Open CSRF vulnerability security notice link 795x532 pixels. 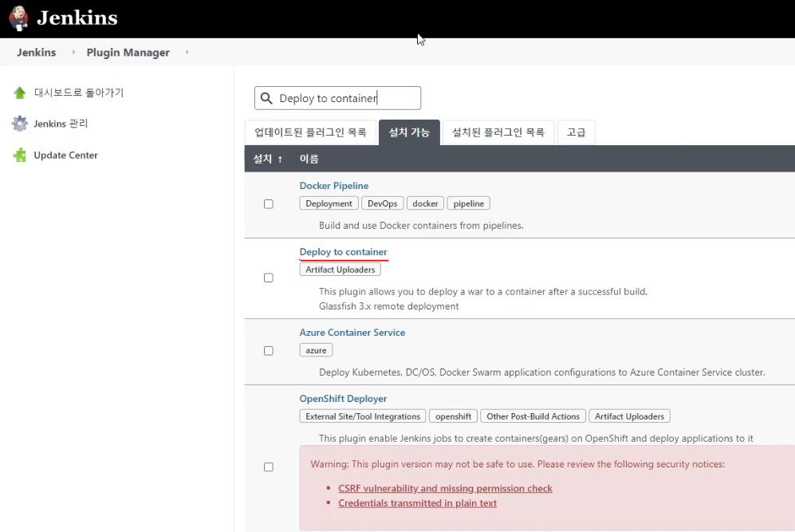(x=445, y=488)
